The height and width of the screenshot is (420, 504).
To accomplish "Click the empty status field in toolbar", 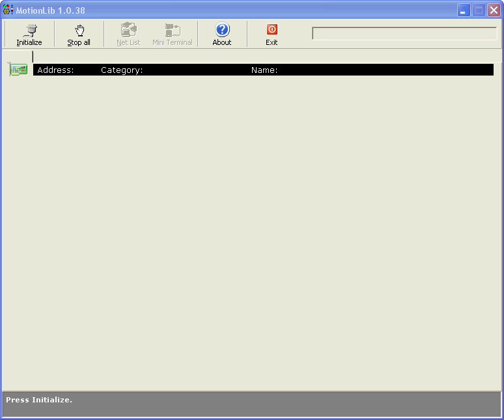I will pos(404,34).
